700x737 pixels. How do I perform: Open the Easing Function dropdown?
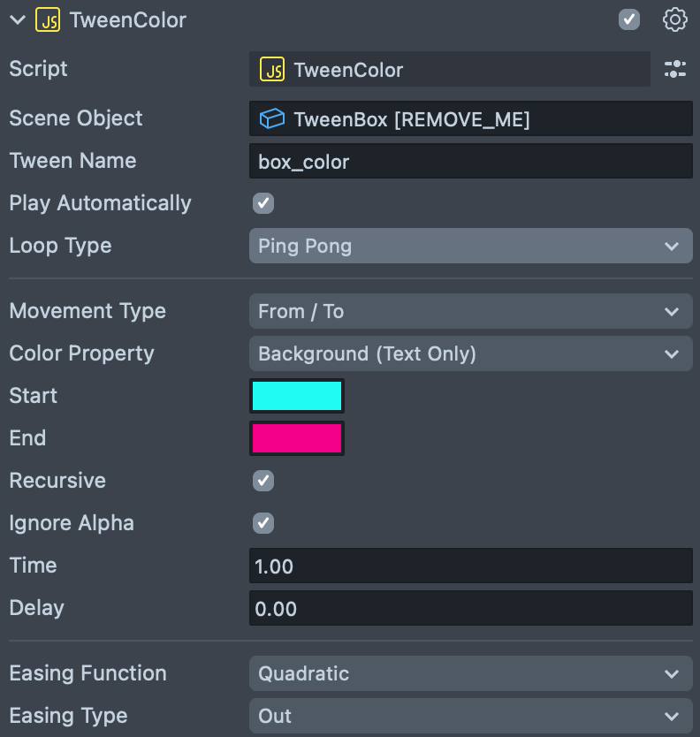(470, 673)
